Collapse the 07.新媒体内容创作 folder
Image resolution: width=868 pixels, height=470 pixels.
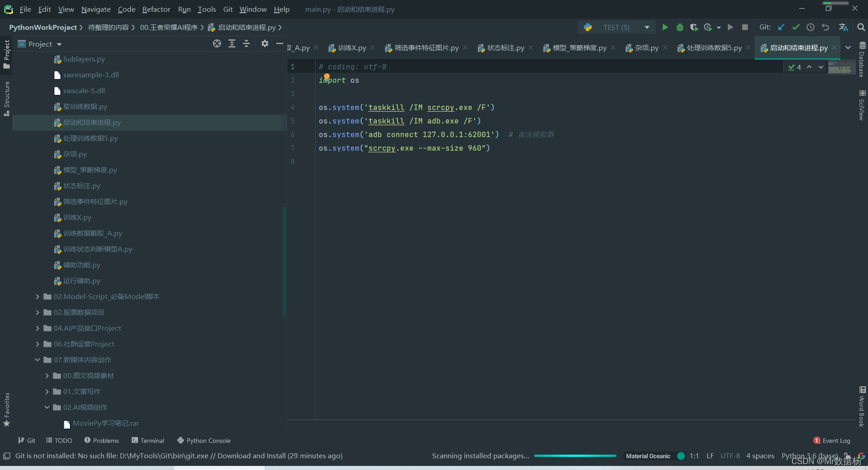pos(38,360)
